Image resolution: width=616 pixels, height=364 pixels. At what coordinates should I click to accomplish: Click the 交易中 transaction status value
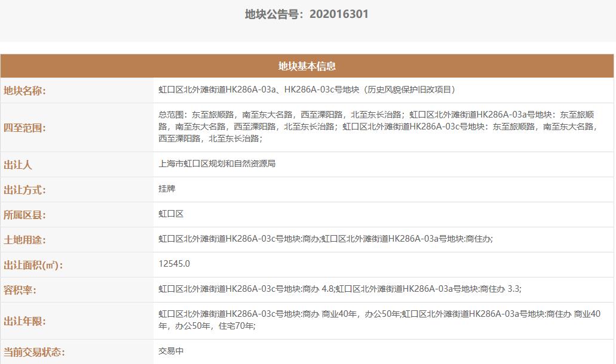pyautogui.click(x=171, y=351)
